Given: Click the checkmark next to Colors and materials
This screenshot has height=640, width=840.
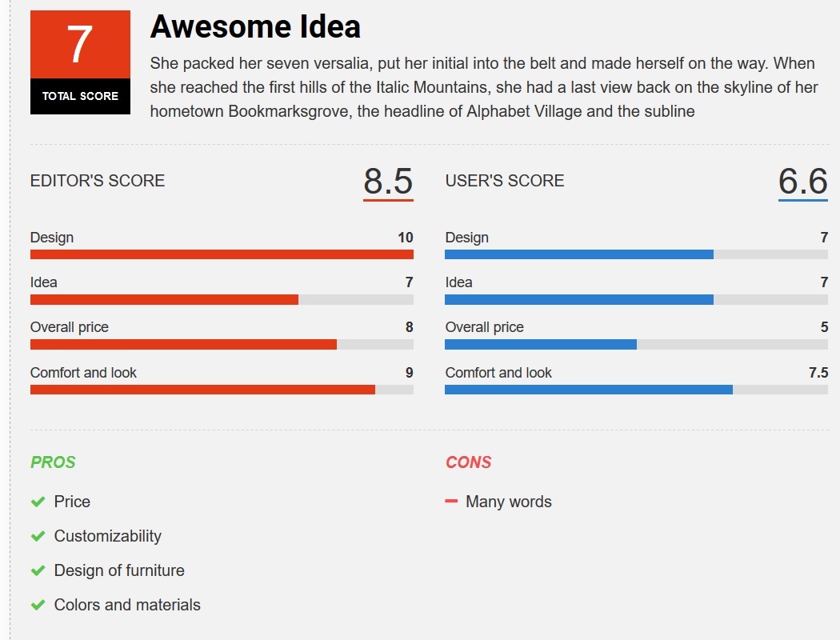Looking at the screenshot, I should 37,606.
